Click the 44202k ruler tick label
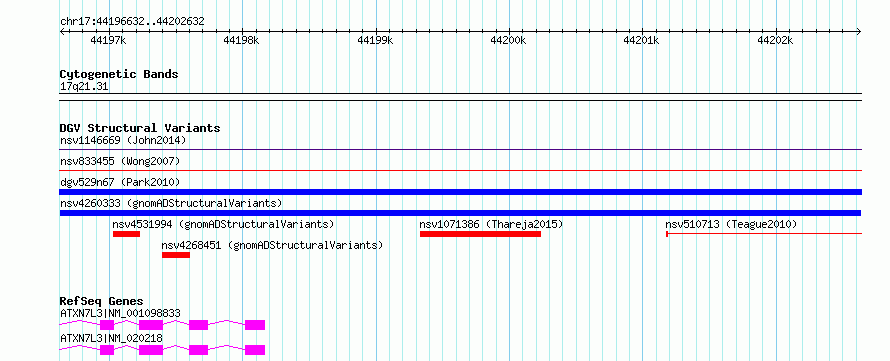The width and height of the screenshot is (890, 361). pyautogui.click(x=775, y=40)
